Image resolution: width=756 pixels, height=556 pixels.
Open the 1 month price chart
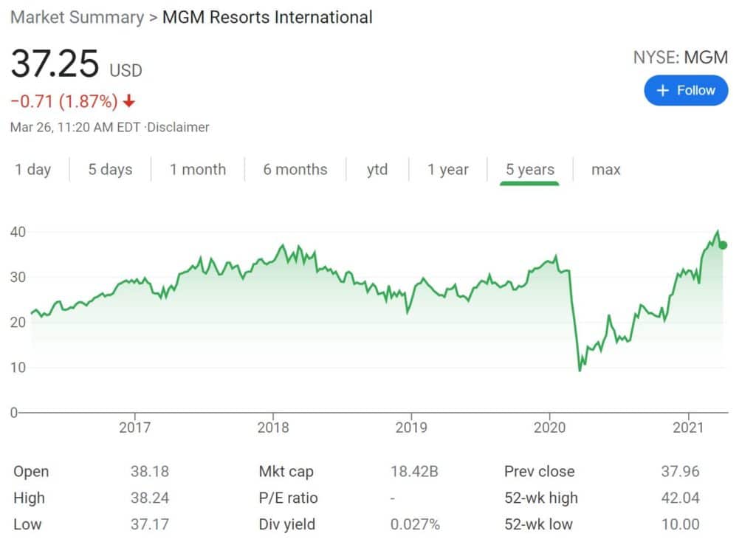point(198,169)
